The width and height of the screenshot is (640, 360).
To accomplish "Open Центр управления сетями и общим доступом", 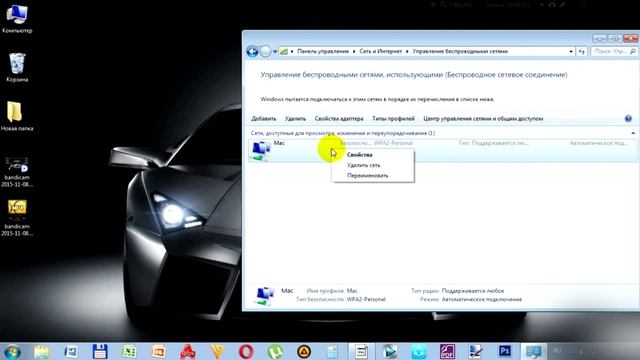I will (483, 119).
